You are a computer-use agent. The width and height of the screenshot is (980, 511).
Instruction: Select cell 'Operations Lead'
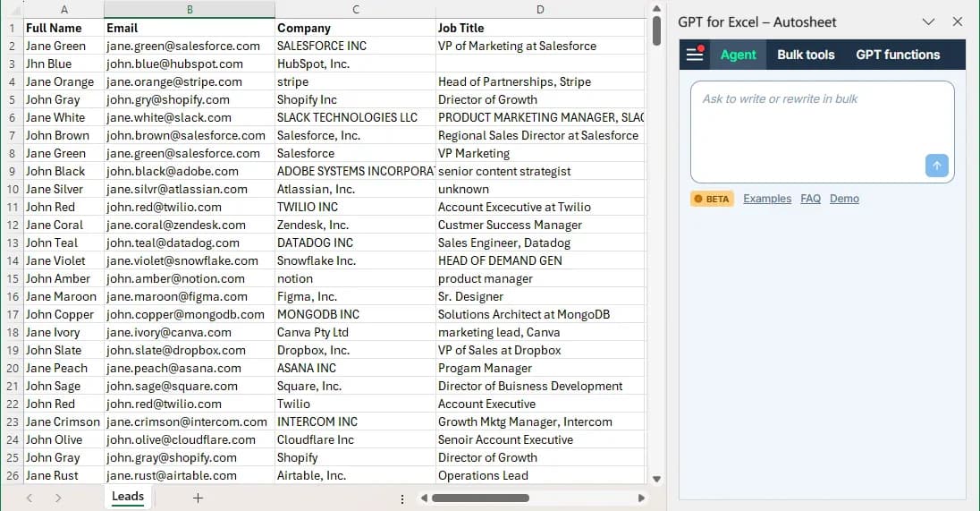[x=540, y=475]
